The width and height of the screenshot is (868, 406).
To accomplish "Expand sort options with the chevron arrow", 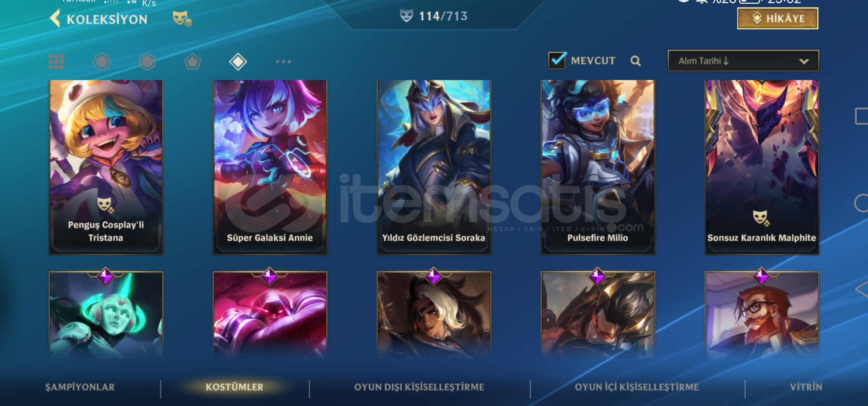I will (804, 61).
